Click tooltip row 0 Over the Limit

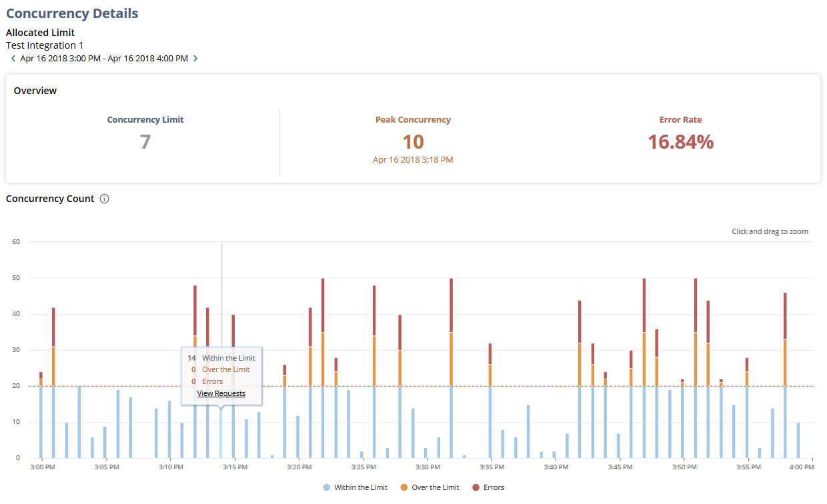click(x=220, y=369)
